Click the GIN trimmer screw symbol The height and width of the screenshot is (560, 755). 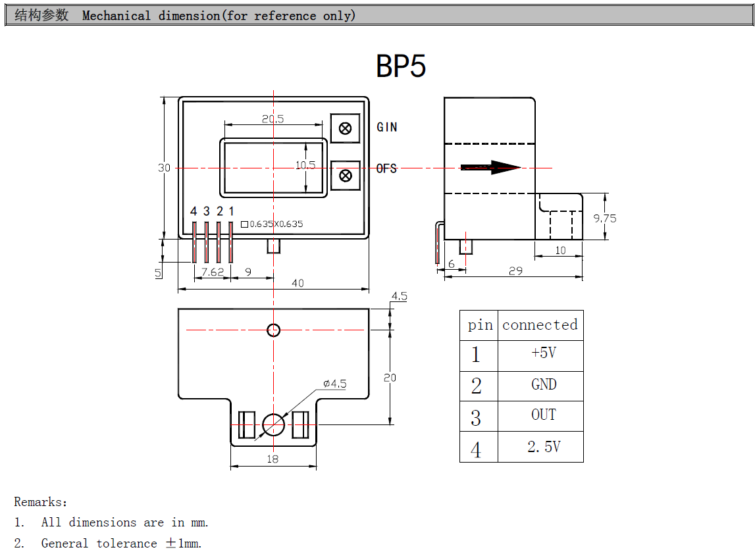[x=345, y=128]
